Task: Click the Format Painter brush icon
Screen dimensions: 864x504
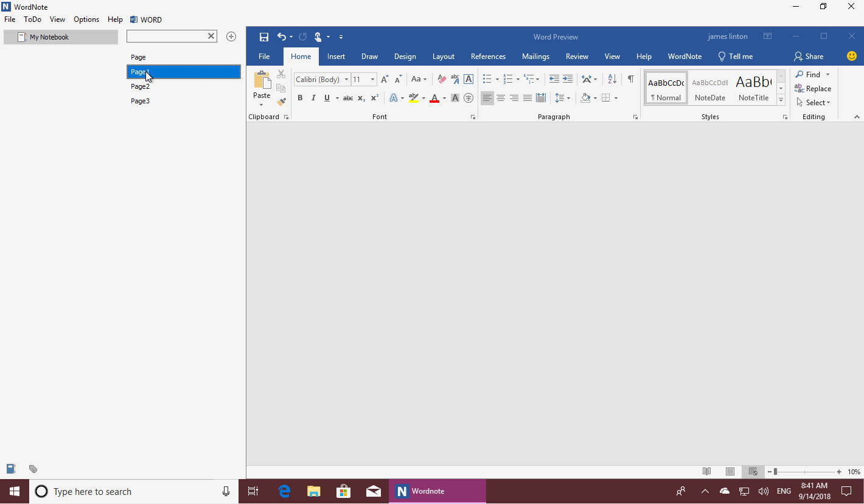Action: pyautogui.click(x=281, y=102)
